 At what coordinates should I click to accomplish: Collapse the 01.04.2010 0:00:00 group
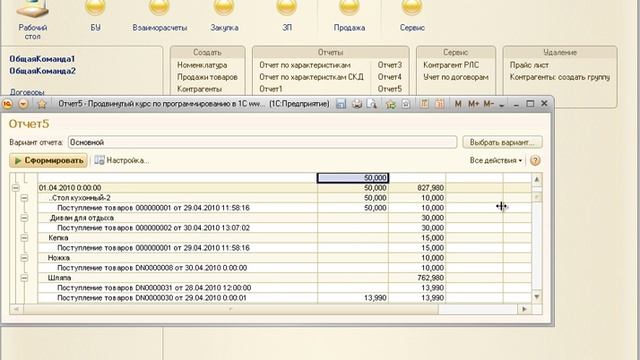tap(16, 188)
